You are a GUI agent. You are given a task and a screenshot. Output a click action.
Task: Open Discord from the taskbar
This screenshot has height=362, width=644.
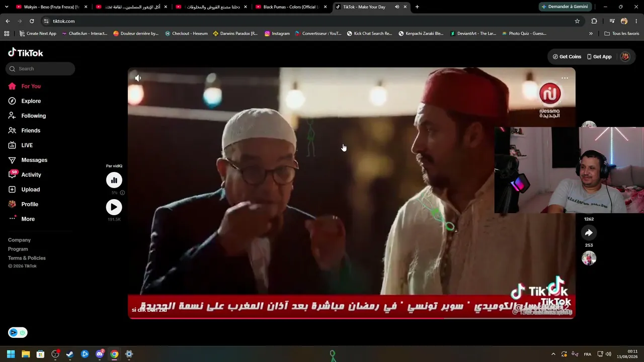pyautogui.click(x=100, y=354)
